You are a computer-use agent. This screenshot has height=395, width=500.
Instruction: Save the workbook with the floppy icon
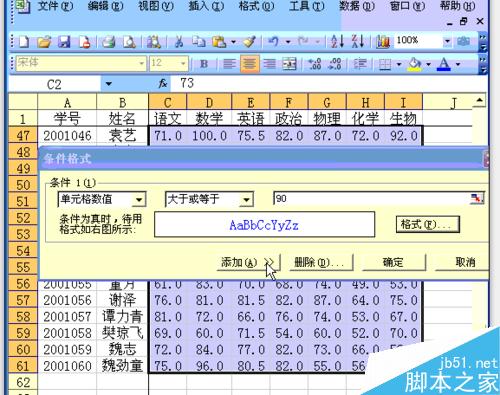point(64,42)
